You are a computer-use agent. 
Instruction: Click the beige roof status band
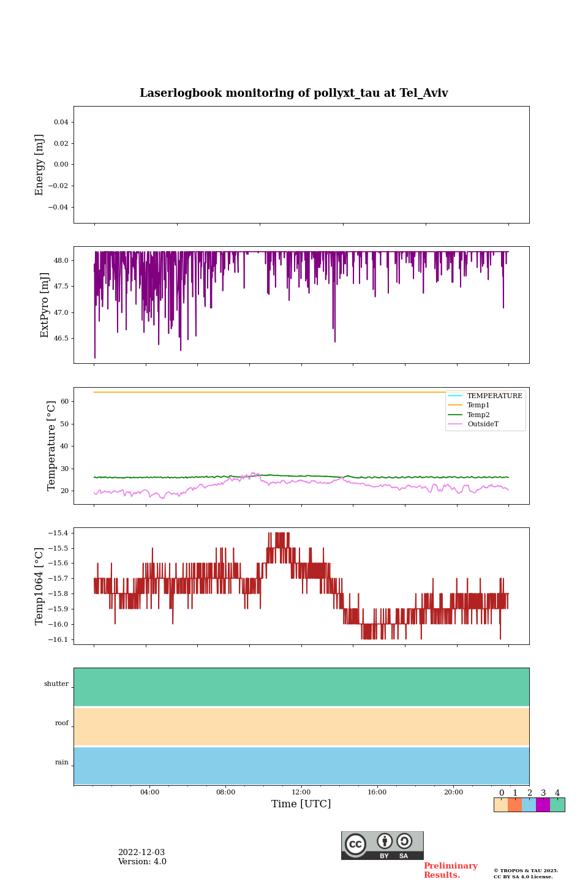pyautogui.click(x=301, y=726)
